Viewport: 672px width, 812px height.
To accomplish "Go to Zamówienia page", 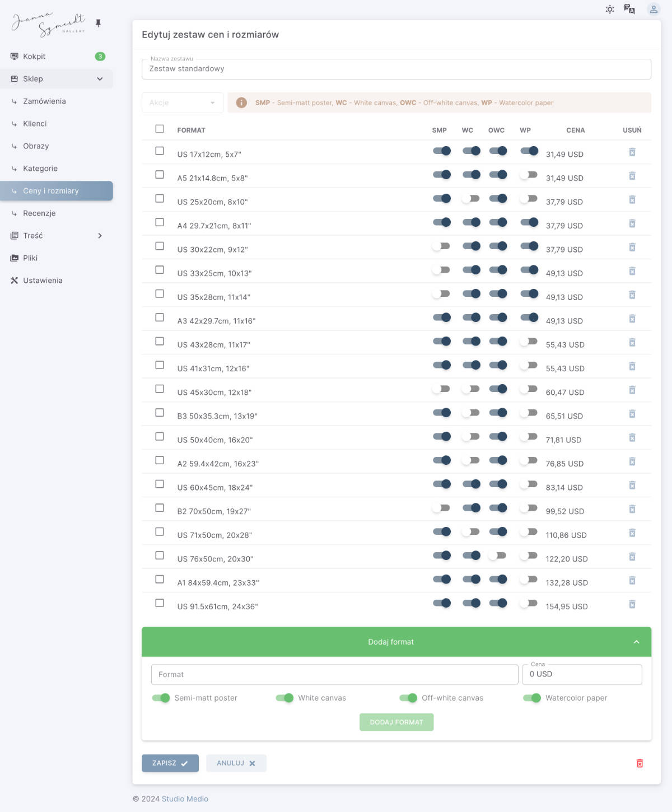I will tap(56, 101).
